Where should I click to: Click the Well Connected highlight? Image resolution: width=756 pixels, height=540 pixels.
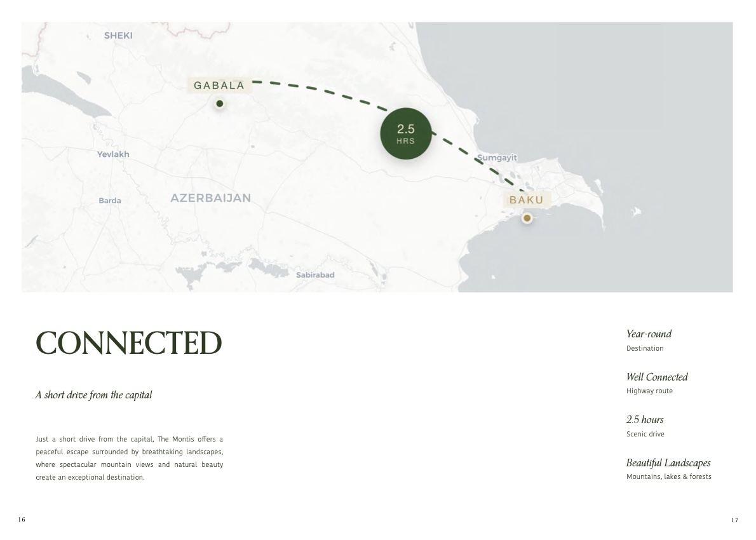(x=657, y=383)
